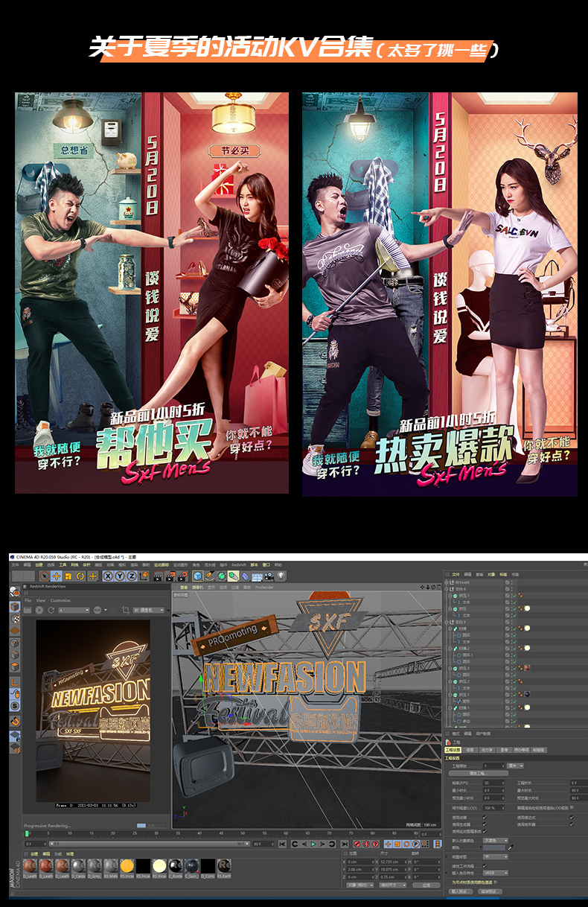Start render in Redshift RenderView
588x907 pixels.
(39, 610)
